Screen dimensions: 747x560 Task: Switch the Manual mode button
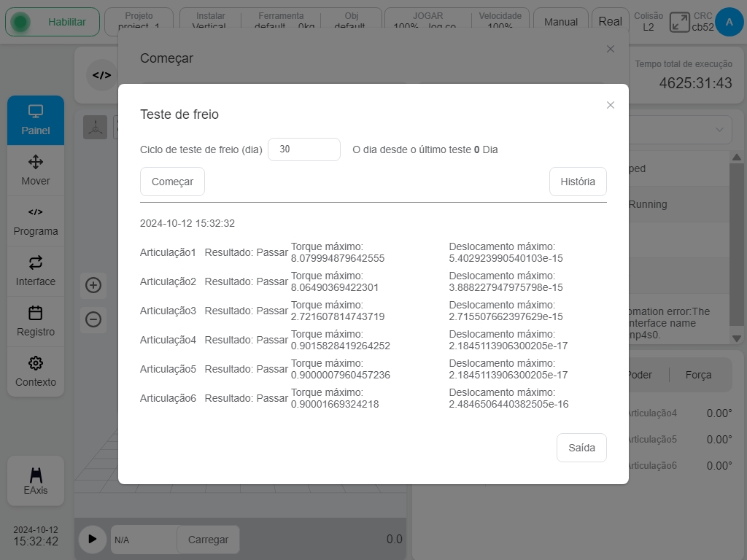tap(561, 22)
